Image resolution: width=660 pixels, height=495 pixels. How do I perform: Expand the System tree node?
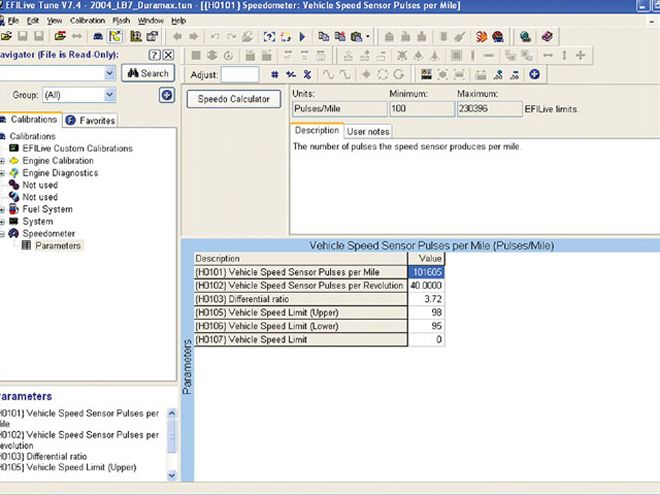click(2, 221)
